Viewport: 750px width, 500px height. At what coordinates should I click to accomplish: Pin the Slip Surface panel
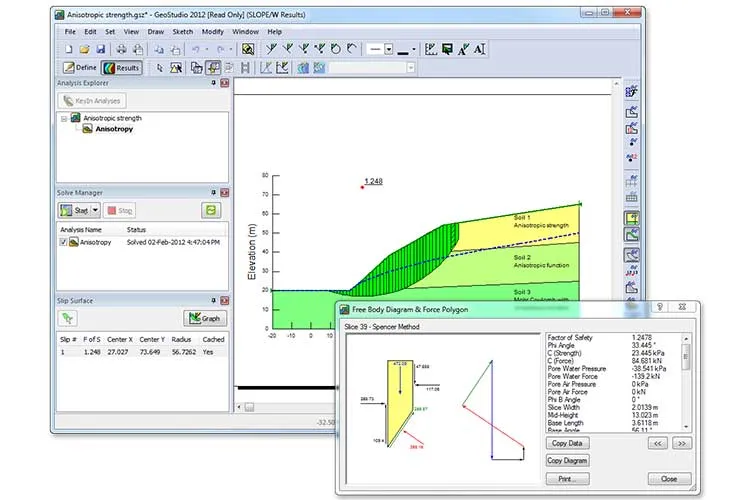tap(213, 300)
